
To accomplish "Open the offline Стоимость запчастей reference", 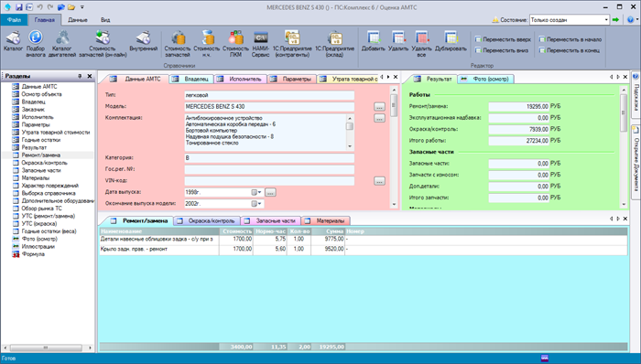I will (x=178, y=43).
